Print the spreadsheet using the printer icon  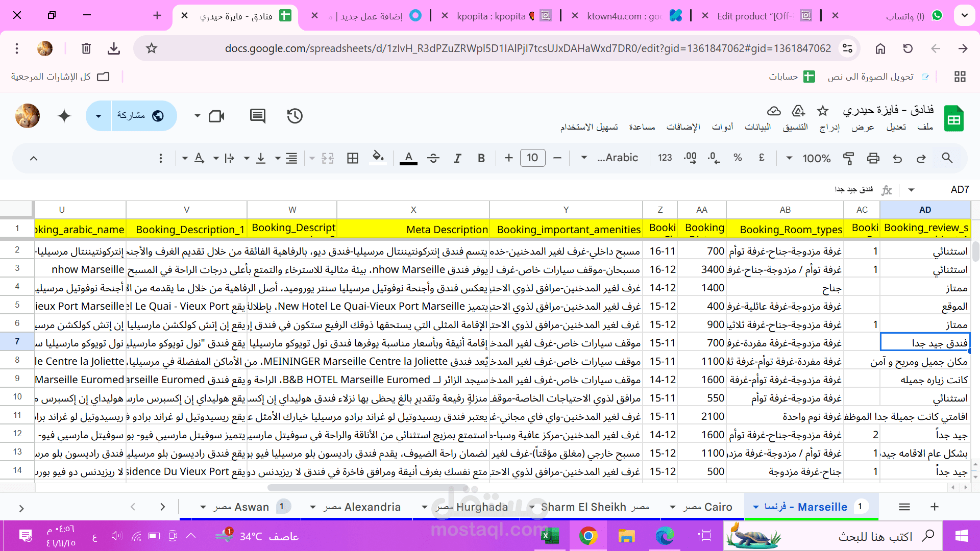(x=873, y=158)
